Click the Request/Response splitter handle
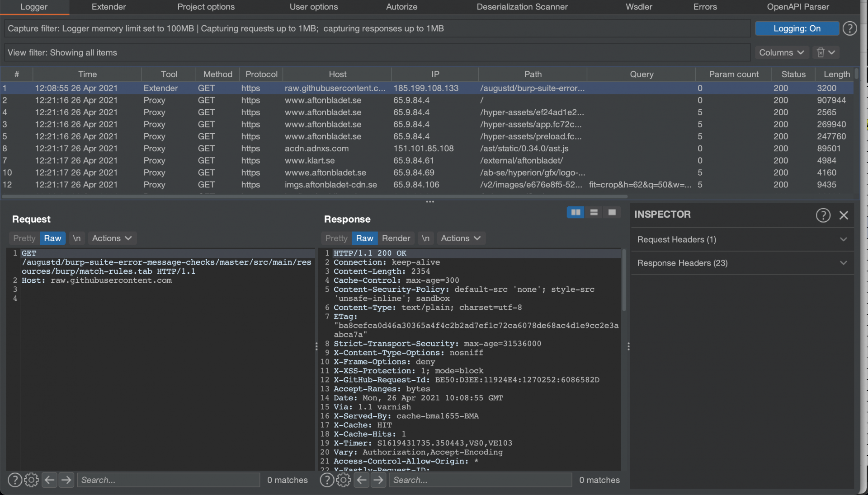Screen dimensions: 868x495 tap(316, 346)
